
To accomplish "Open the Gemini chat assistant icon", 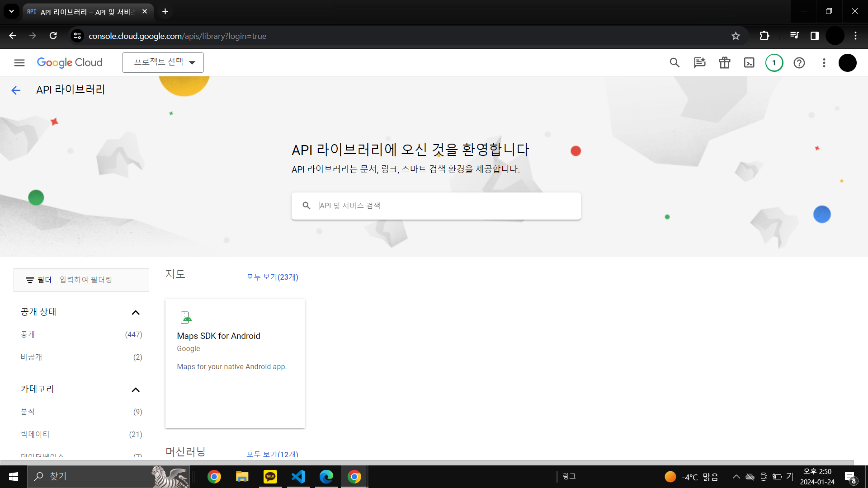I will [699, 63].
